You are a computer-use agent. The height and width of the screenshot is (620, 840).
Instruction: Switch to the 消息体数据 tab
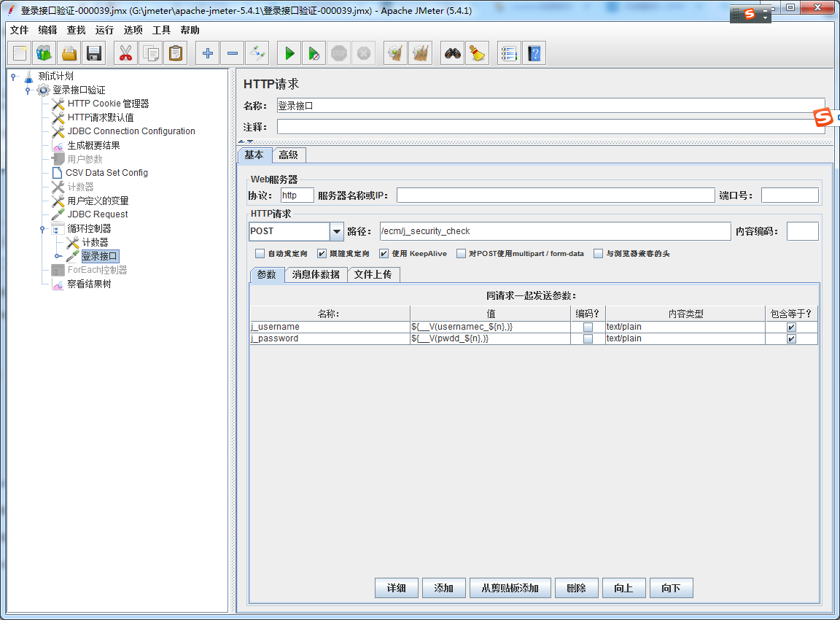pyautogui.click(x=316, y=274)
